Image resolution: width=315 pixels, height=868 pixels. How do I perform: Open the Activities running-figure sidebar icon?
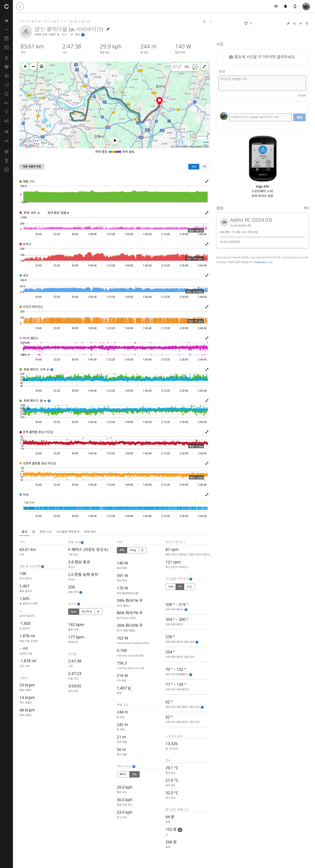coord(6,58)
